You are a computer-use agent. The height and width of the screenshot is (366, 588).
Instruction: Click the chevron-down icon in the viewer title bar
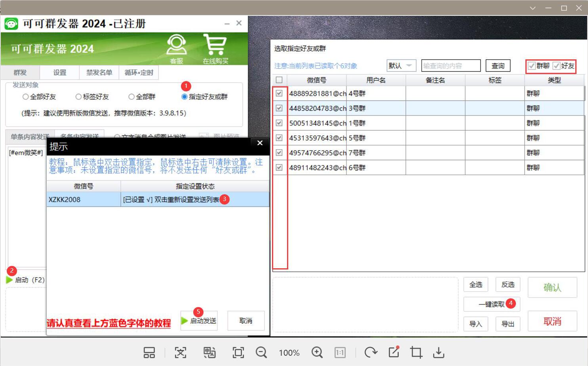tap(533, 8)
